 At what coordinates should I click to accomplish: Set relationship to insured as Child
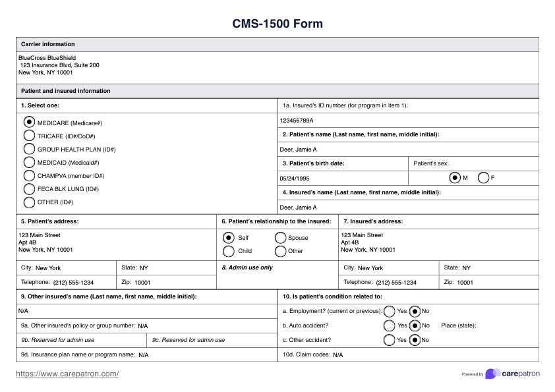coord(229,251)
